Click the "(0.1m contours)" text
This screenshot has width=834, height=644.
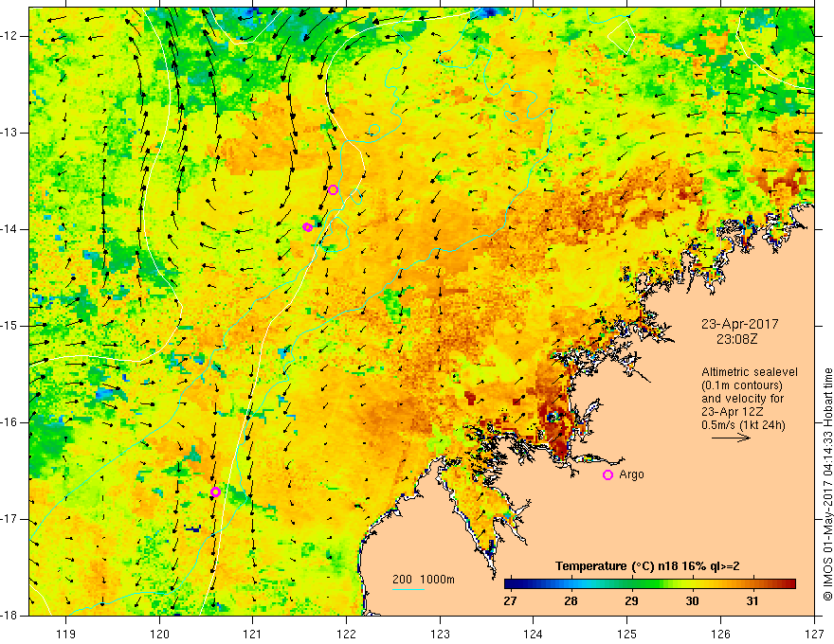pyautogui.click(x=742, y=385)
